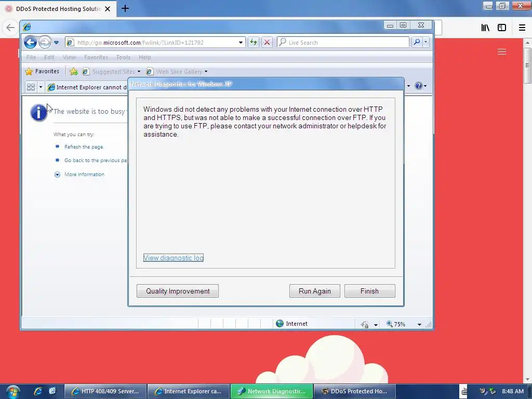Click the IE window logo icon in title bar
The height and width of the screenshot is (399, 532).
27,26
